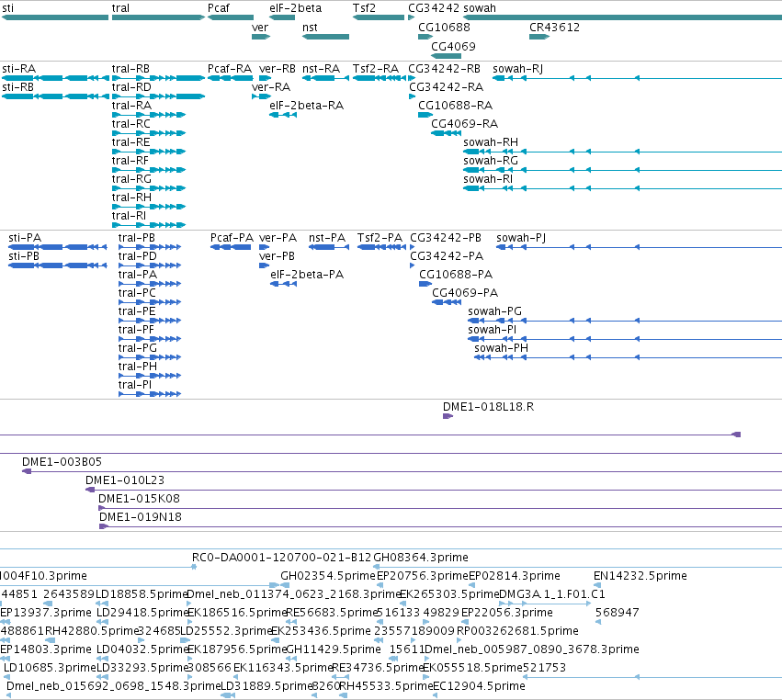Click sowah-PH protein label

[501, 348]
